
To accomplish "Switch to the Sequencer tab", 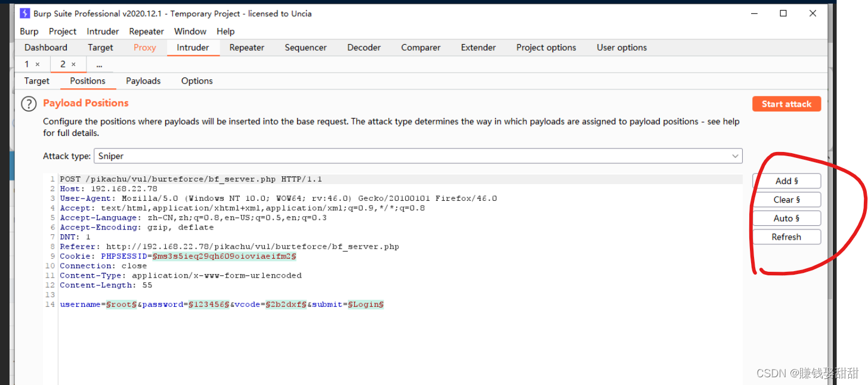I will click(305, 48).
